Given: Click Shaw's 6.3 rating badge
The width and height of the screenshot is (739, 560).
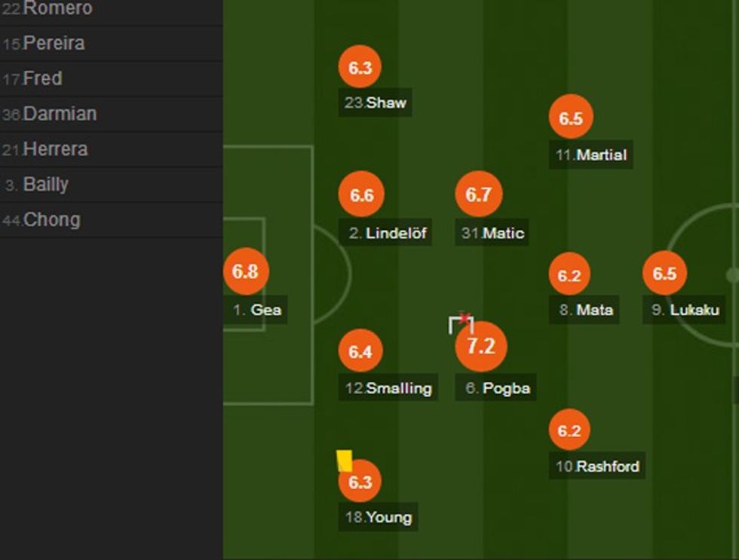Looking at the screenshot, I should (x=360, y=68).
